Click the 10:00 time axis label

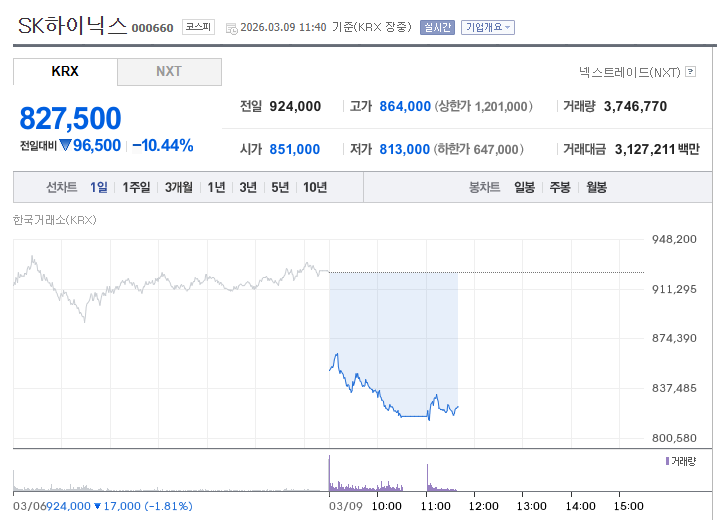pos(387,506)
